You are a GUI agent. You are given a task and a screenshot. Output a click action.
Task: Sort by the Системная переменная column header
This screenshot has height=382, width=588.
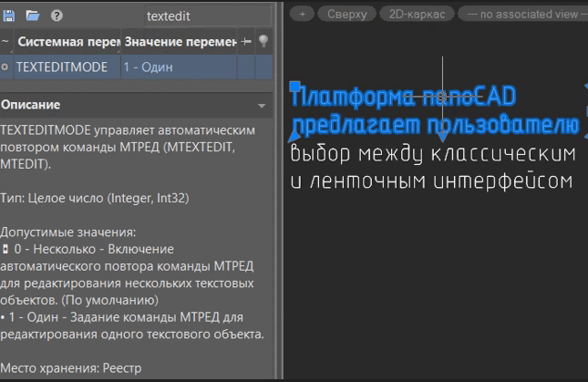pyautogui.click(x=67, y=41)
